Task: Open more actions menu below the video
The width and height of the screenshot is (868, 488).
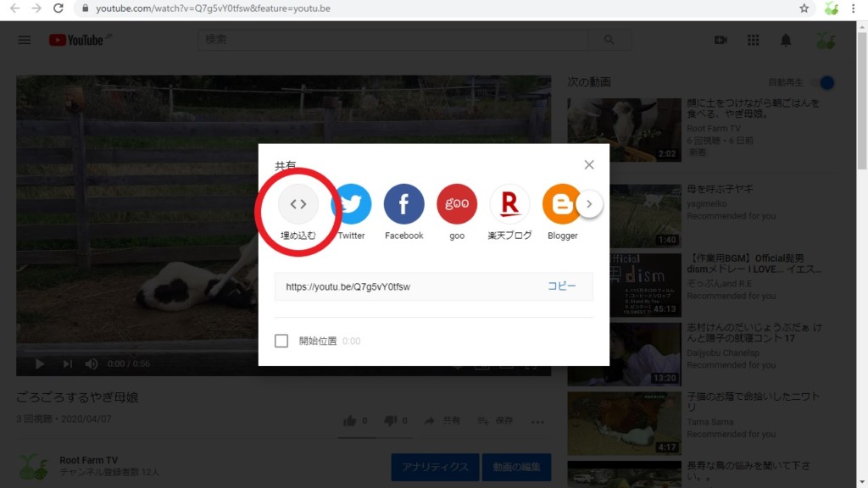Action: [x=537, y=421]
